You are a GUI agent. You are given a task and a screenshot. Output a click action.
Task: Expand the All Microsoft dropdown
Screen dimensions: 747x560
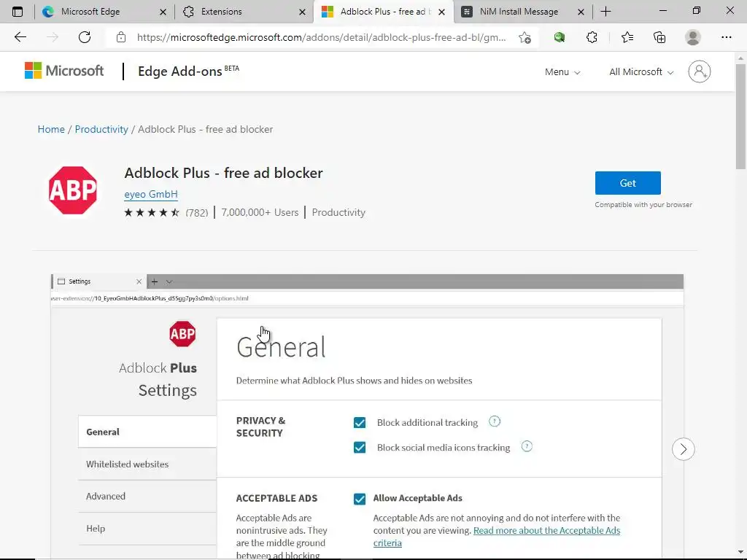(x=641, y=72)
